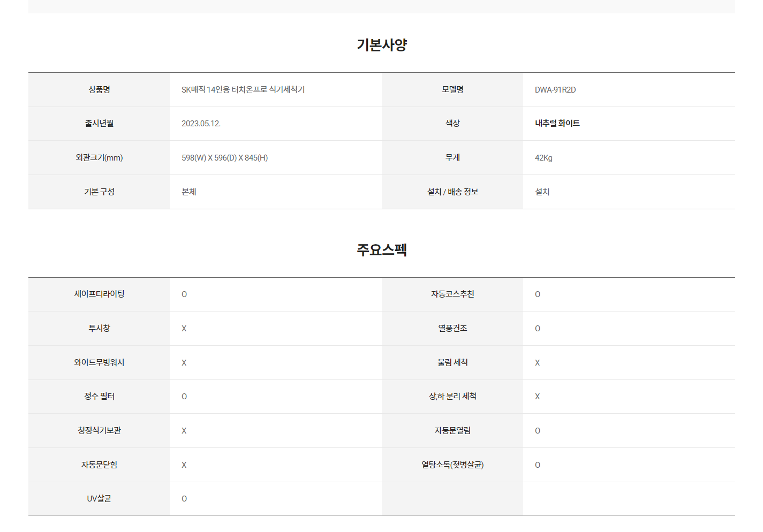The image size is (763, 532).
Task: Click the 자동문열림 spec label
Action: (452, 430)
